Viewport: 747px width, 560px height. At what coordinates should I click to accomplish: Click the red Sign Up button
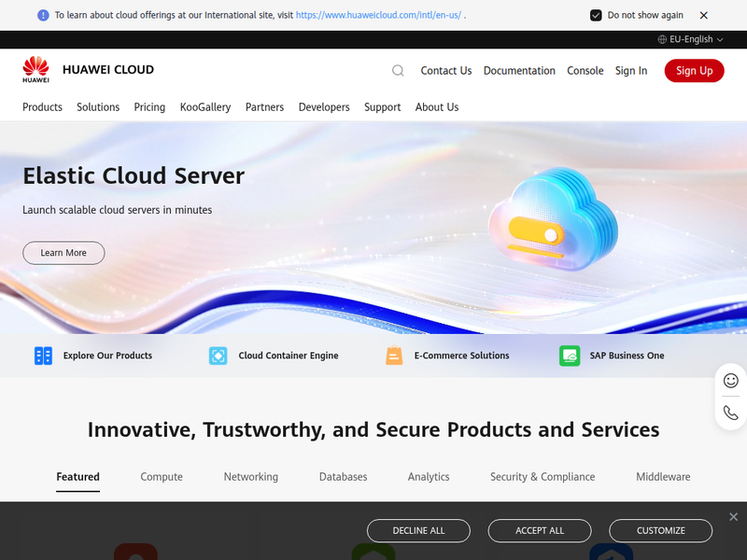pyautogui.click(x=694, y=71)
